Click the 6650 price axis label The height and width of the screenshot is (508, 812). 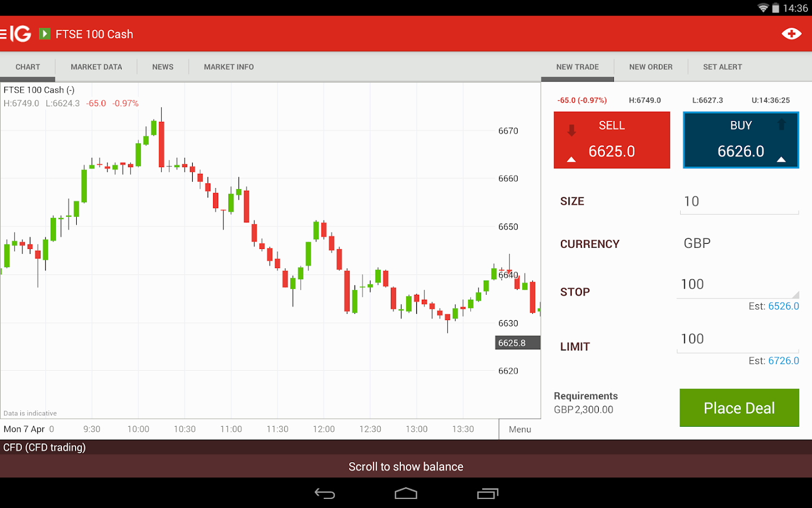point(508,227)
